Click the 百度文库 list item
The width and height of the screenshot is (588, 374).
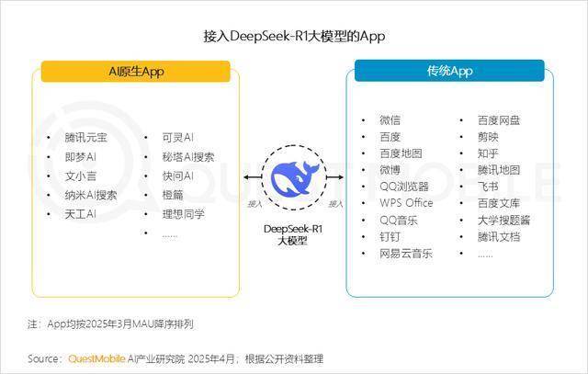pyautogui.click(x=499, y=203)
